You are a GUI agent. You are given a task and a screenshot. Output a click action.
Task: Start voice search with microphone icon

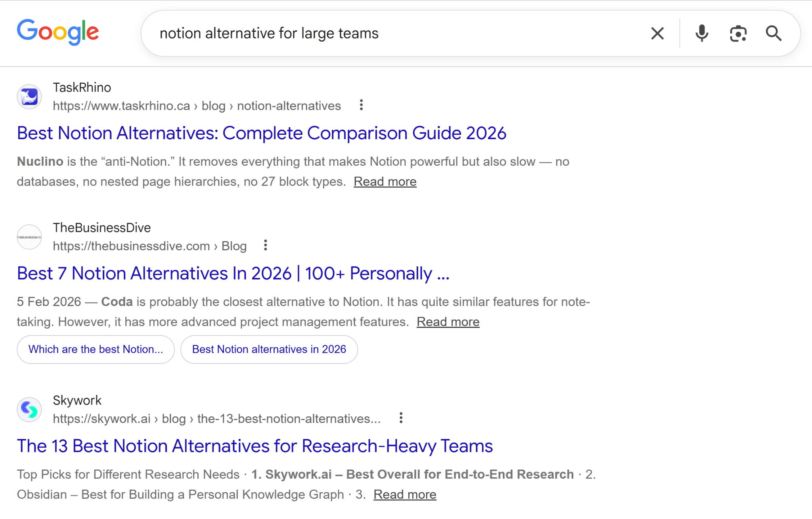tap(701, 33)
